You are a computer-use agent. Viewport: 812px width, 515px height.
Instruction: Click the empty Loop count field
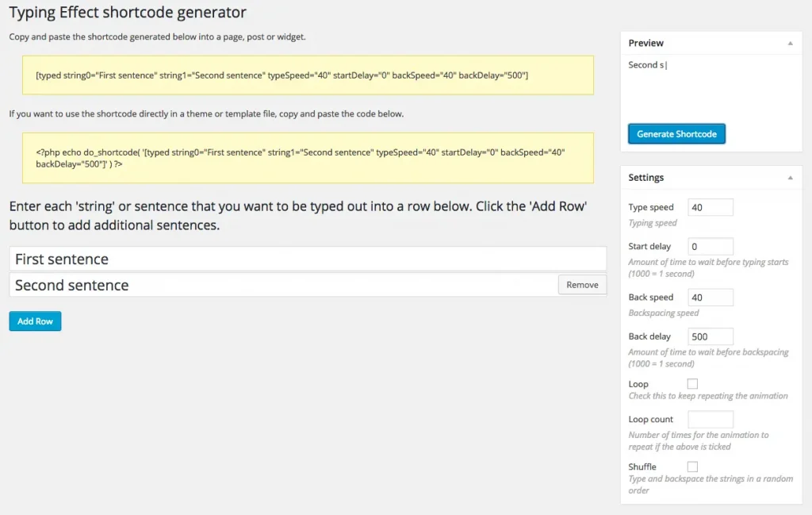pyautogui.click(x=710, y=419)
